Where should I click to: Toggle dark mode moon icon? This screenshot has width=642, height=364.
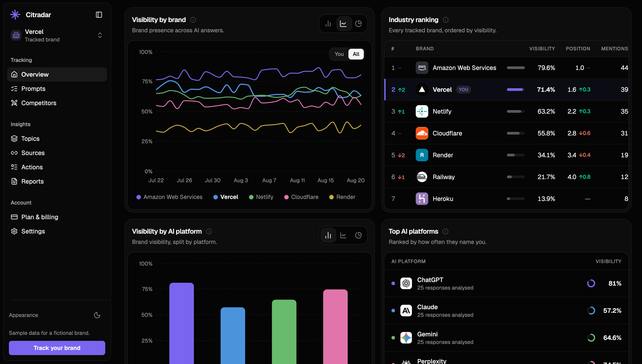pos(97,315)
